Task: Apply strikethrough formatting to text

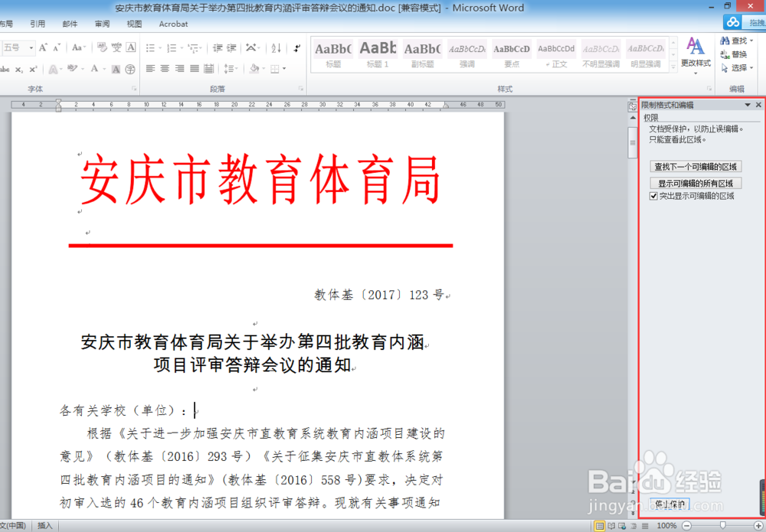Action: [x=6, y=69]
